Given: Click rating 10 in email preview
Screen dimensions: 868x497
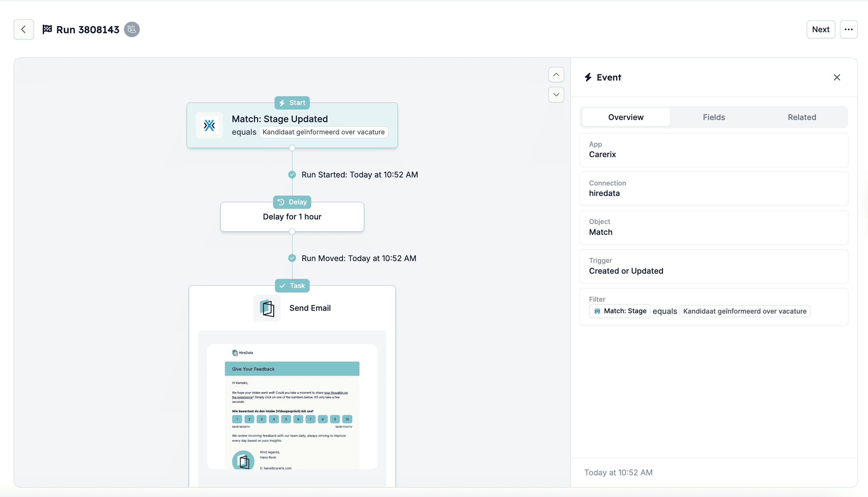Looking at the screenshot, I should [x=347, y=419].
